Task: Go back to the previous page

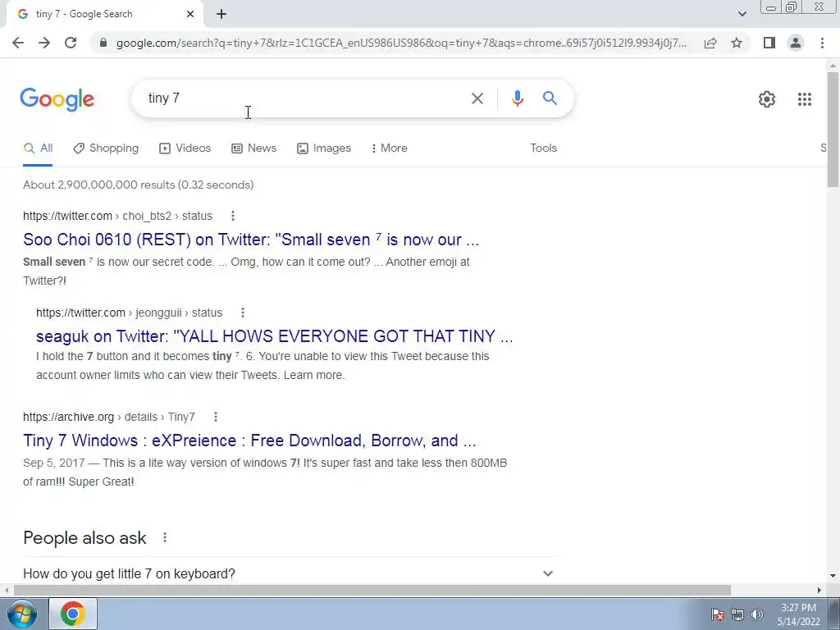Action: click(18, 43)
